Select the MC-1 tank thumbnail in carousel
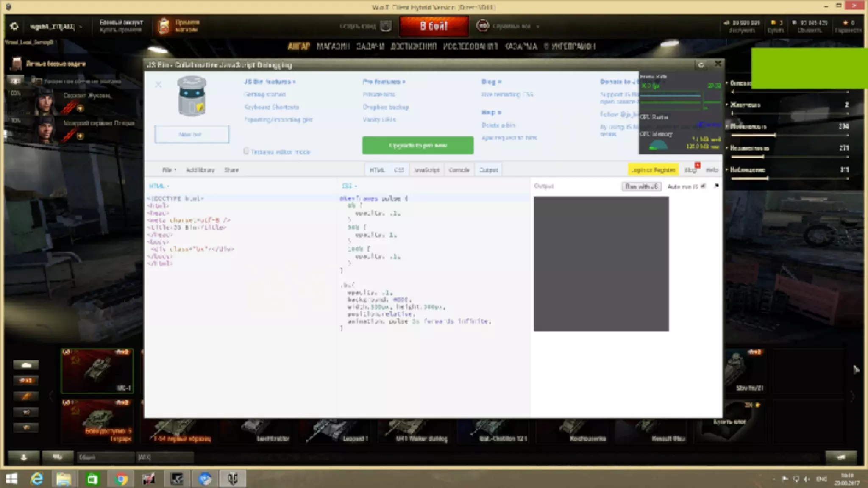Viewport: 868px width, 488px height. 97,371
